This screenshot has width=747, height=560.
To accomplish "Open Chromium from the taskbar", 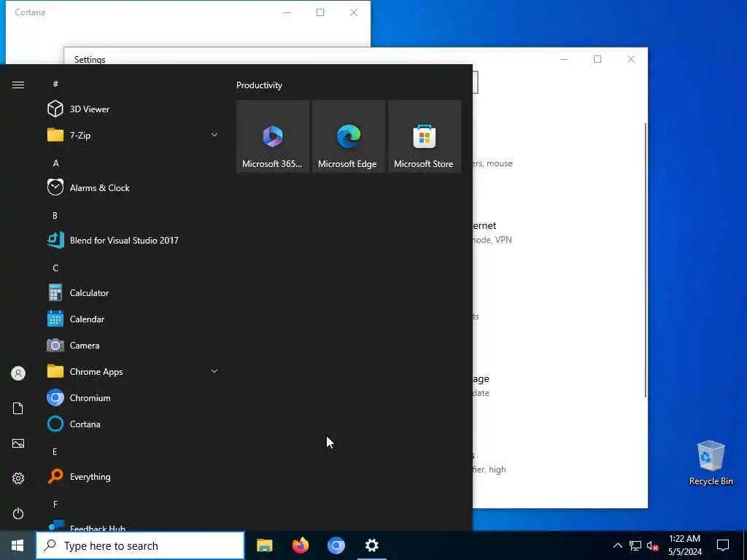I will (336, 545).
